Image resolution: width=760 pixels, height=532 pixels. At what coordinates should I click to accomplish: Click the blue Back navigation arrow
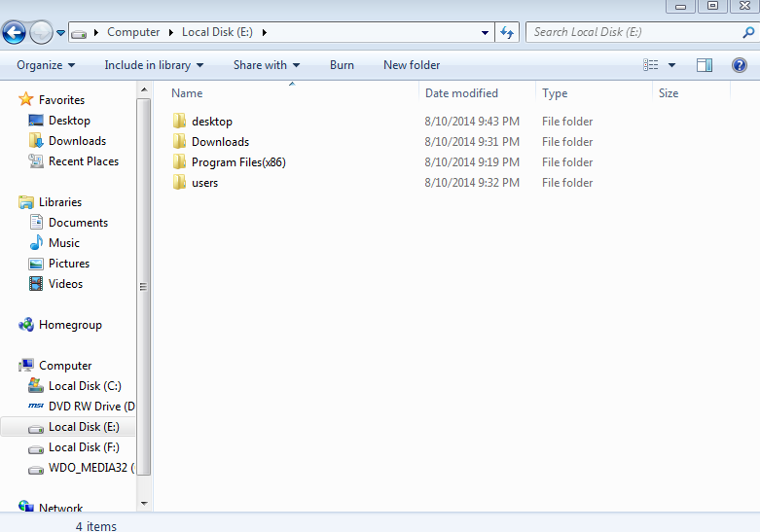pos(14,33)
